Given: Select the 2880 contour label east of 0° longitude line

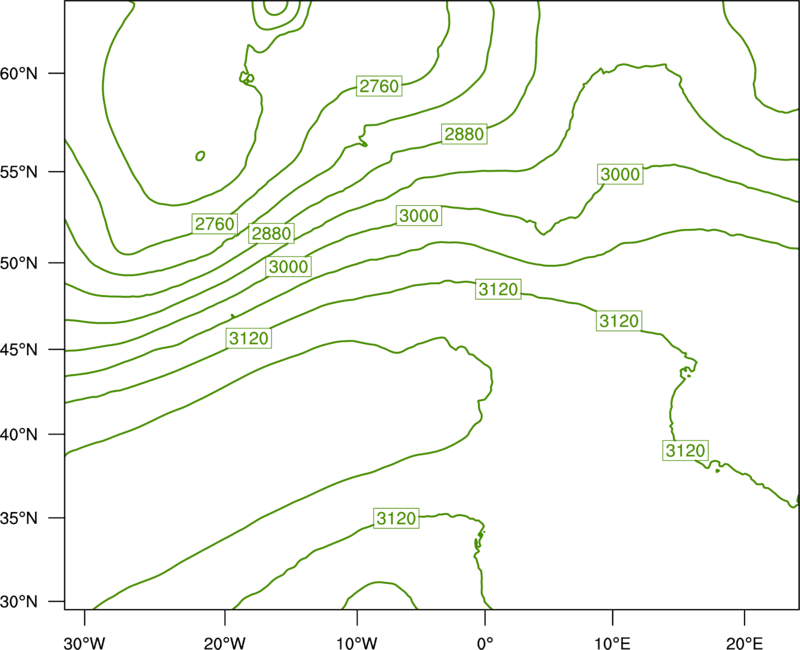Looking at the screenshot, I should click(464, 134).
